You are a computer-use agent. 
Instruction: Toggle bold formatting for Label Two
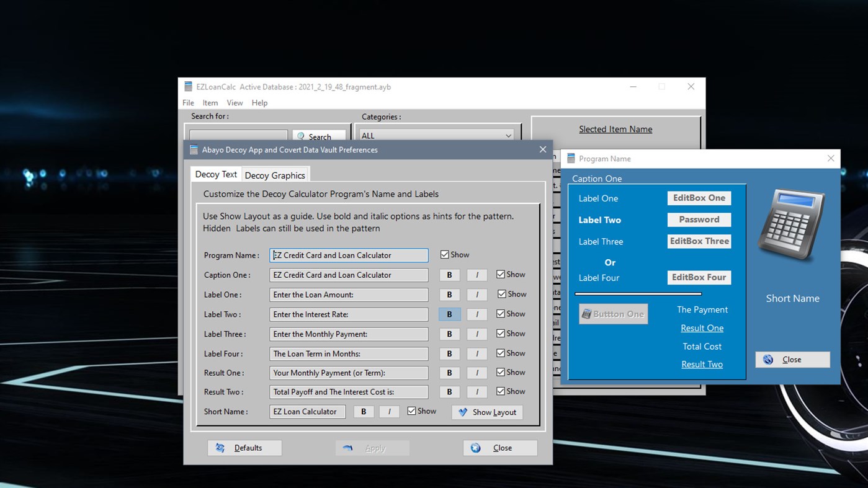click(x=449, y=314)
